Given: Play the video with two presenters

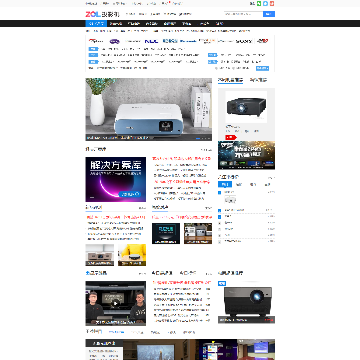Looking at the screenshot, I should [x=115, y=303].
